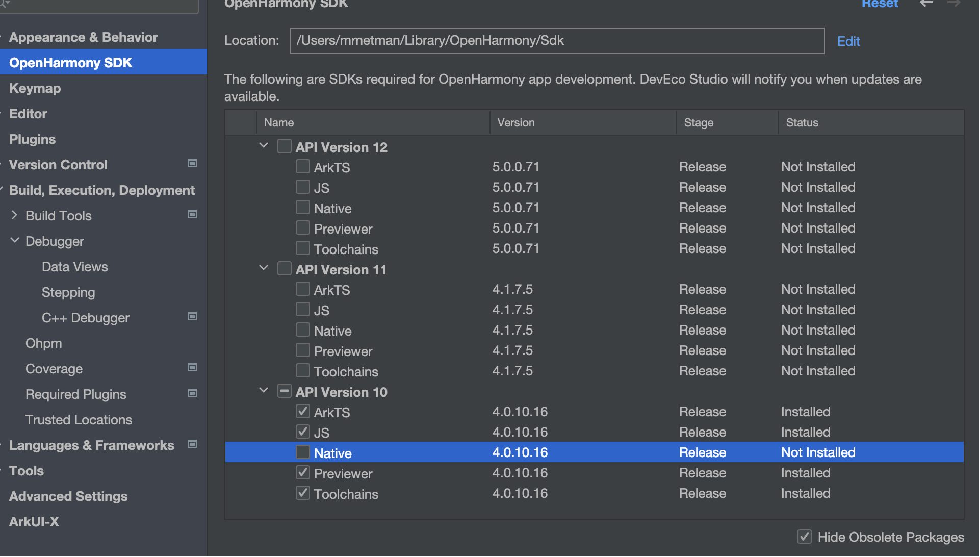Click the Edit link for SDK location
This screenshot has width=980, height=557.
pos(848,41)
